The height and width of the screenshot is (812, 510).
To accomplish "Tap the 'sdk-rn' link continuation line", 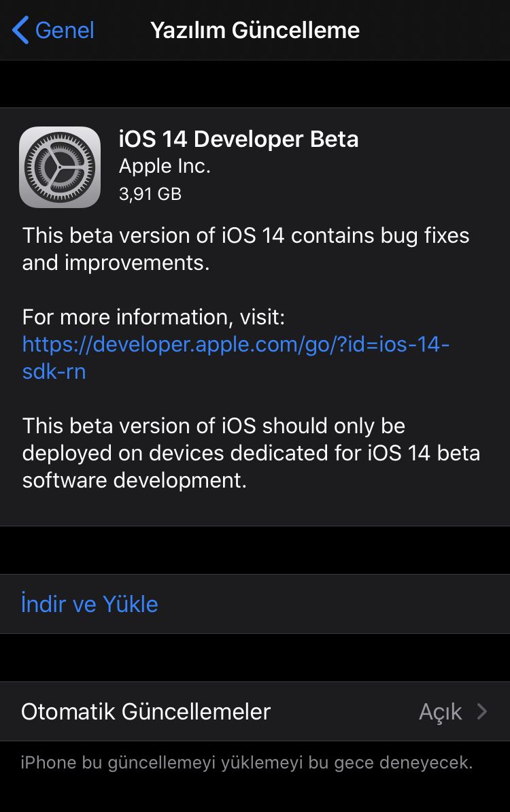I will coord(54,372).
